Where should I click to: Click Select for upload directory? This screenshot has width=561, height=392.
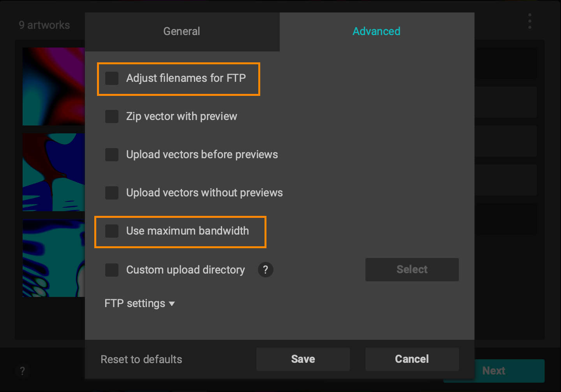click(412, 269)
